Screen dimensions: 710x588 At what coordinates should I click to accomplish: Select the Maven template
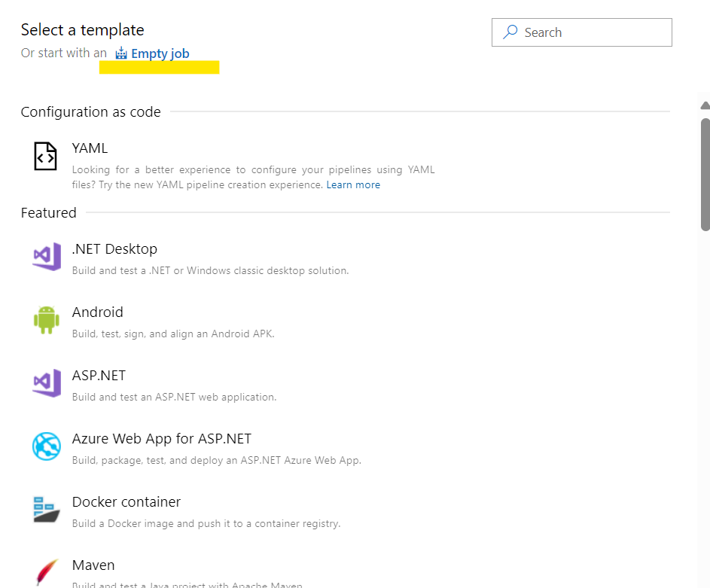pyautogui.click(x=93, y=565)
